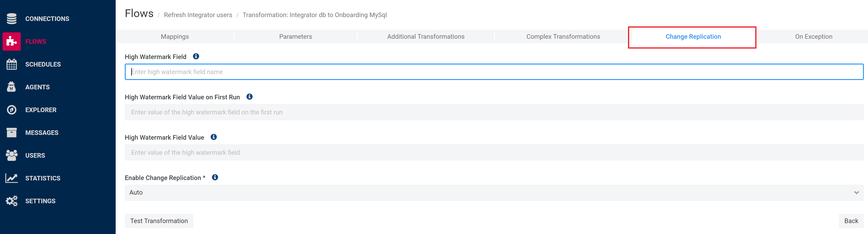Click the Test Transformation button

pyautogui.click(x=159, y=221)
